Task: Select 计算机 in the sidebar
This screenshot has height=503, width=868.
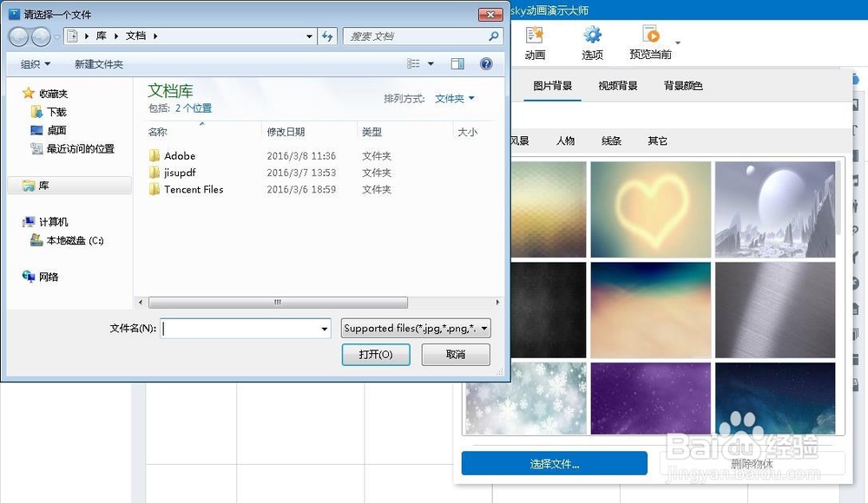Action: pos(47,221)
